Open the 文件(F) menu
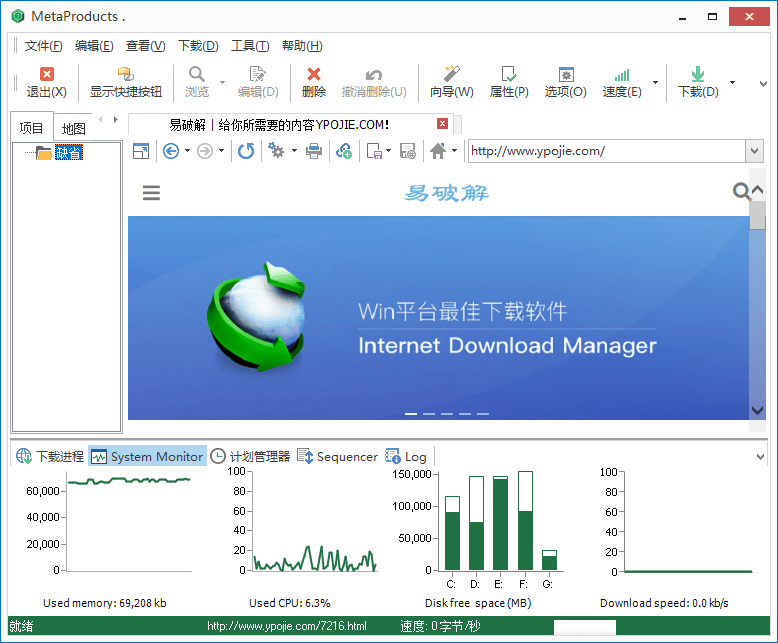Image resolution: width=778 pixels, height=643 pixels. (43, 46)
